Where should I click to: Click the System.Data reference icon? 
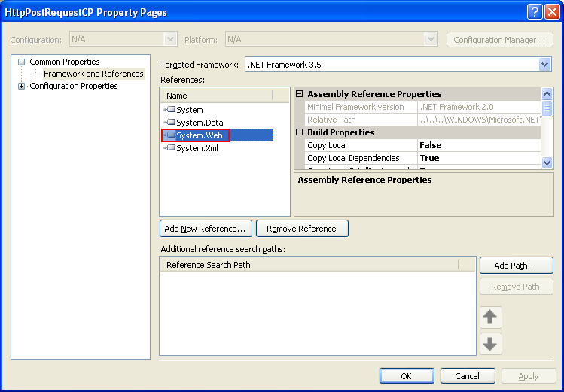pyautogui.click(x=170, y=123)
